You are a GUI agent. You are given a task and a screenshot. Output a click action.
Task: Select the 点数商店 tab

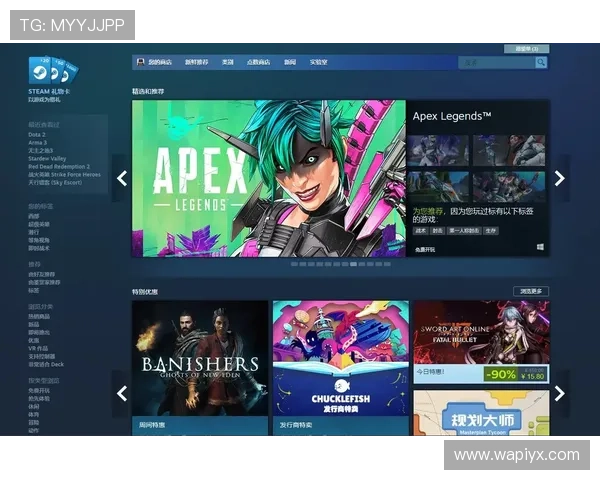(257, 62)
